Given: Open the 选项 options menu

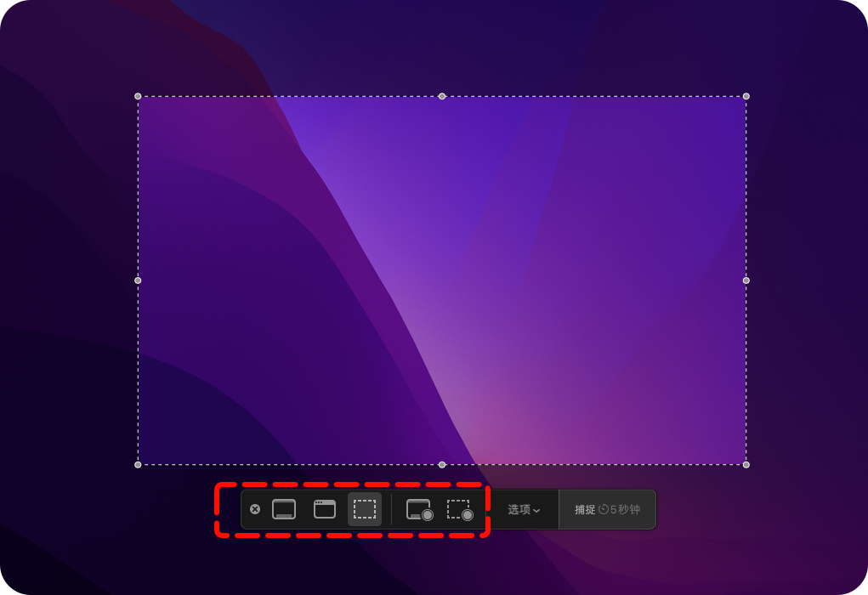Looking at the screenshot, I should point(524,509).
